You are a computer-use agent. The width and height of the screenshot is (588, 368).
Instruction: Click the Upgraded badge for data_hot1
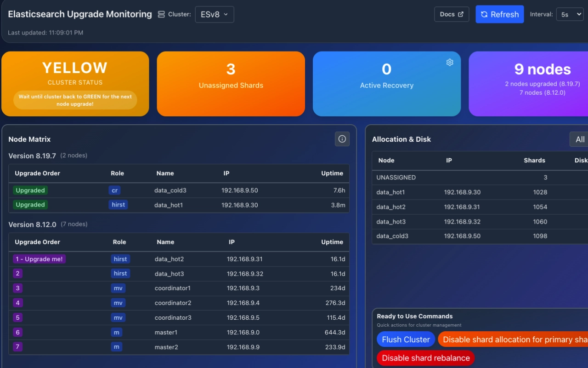click(30, 205)
